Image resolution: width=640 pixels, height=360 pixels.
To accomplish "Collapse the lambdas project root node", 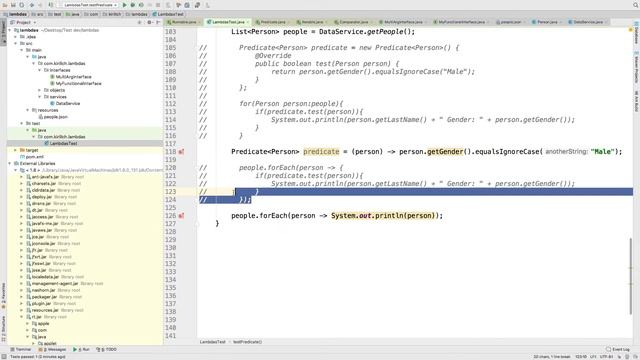I will pos(10,30).
